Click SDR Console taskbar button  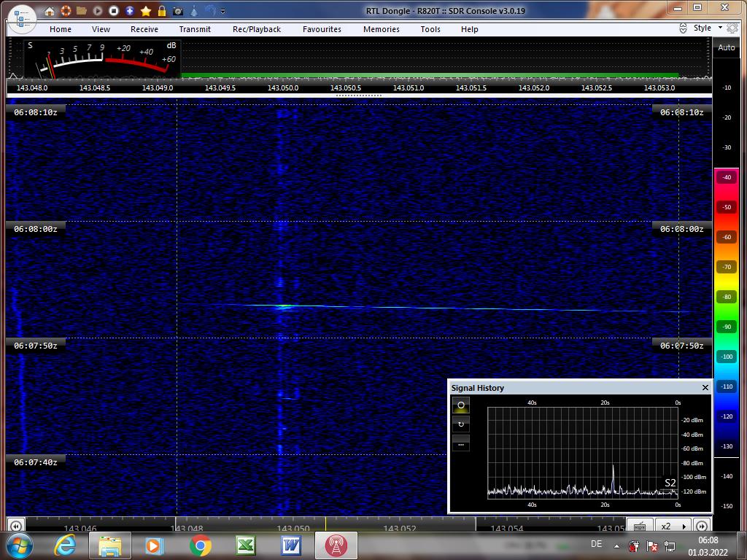click(x=336, y=545)
